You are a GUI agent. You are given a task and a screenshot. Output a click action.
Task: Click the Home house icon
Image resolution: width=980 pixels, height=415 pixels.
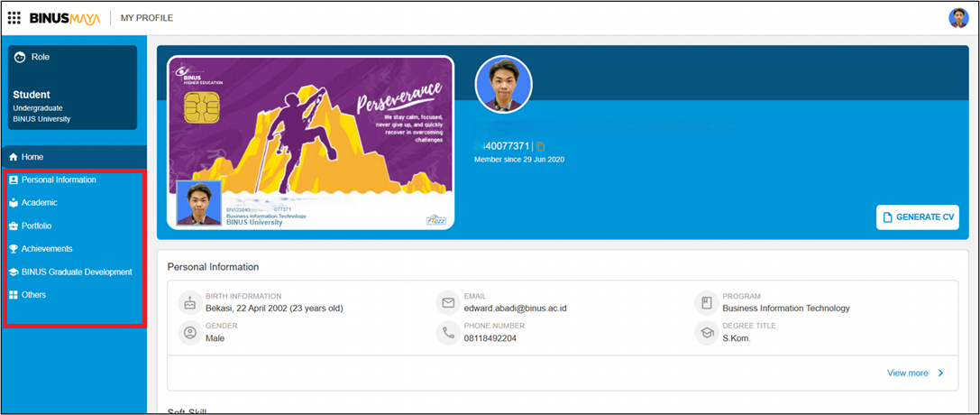(14, 157)
